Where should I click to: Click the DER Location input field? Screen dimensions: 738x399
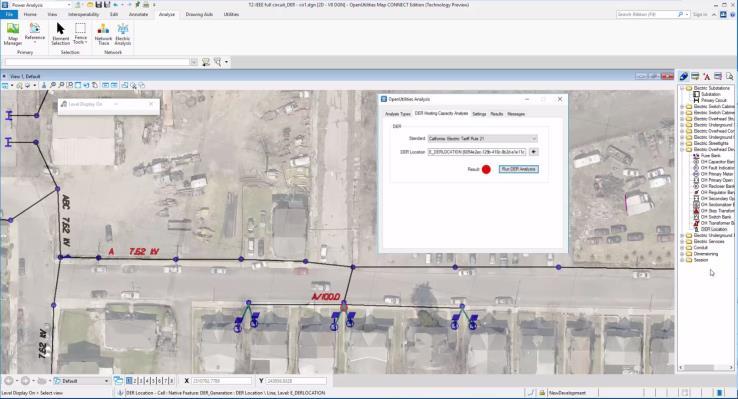(x=477, y=152)
